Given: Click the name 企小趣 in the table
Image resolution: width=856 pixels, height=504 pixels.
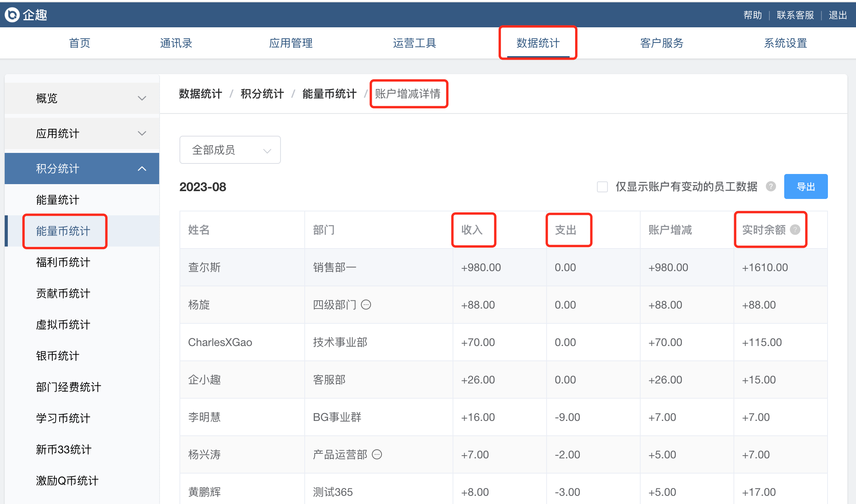Looking at the screenshot, I should 204,380.
